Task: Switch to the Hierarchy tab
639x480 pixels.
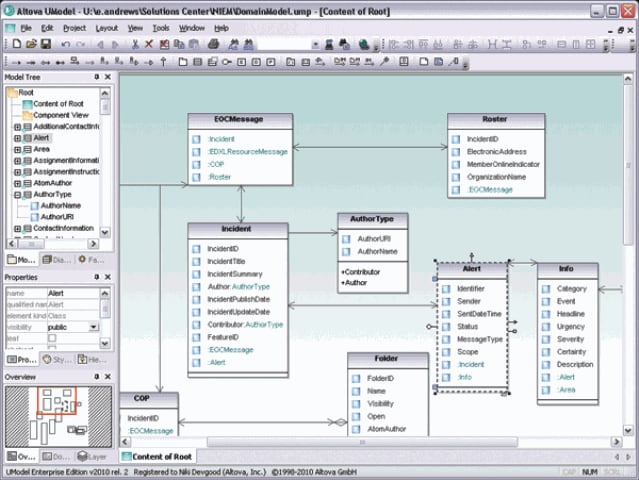Action: (92, 359)
